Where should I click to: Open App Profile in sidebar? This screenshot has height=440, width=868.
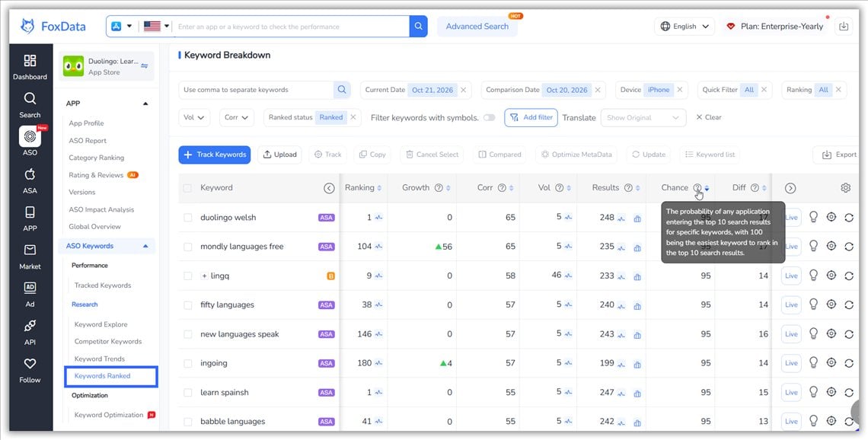pos(86,123)
